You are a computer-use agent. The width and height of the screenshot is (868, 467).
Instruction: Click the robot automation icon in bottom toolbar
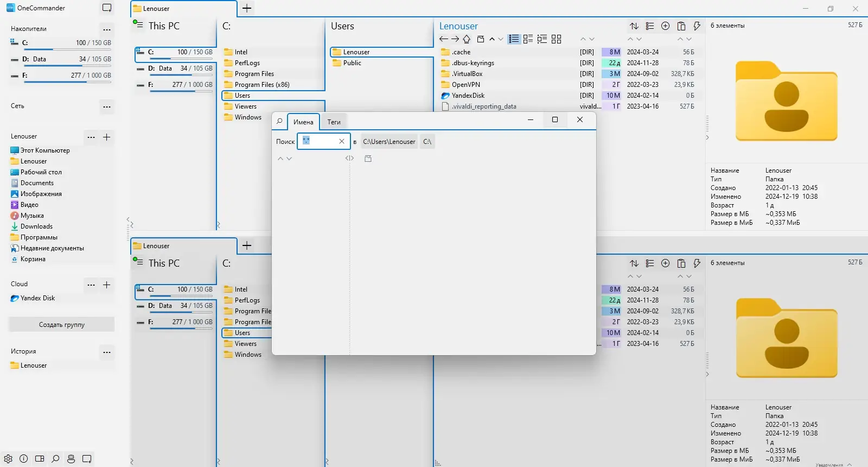[x=71, y=459]
